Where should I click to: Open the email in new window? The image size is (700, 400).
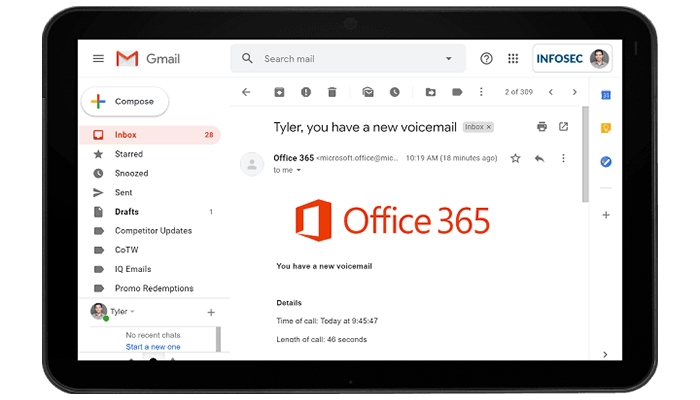[563, 127]
